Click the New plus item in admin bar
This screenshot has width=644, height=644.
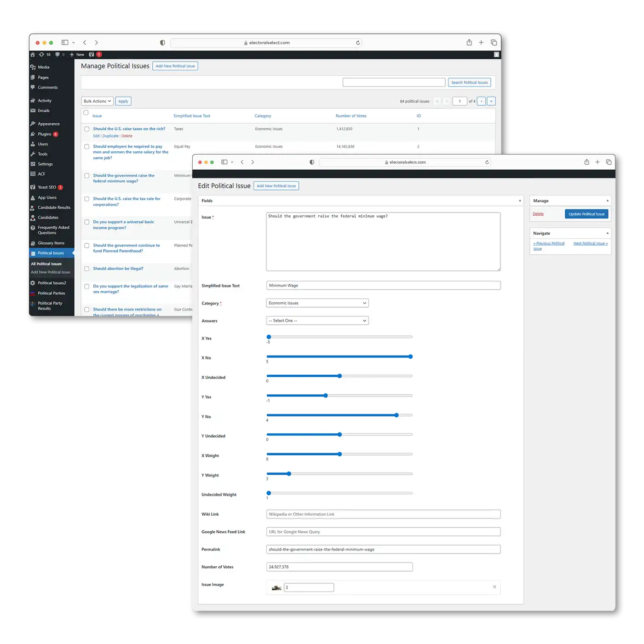pyautogui.click(x=77, y=54)
